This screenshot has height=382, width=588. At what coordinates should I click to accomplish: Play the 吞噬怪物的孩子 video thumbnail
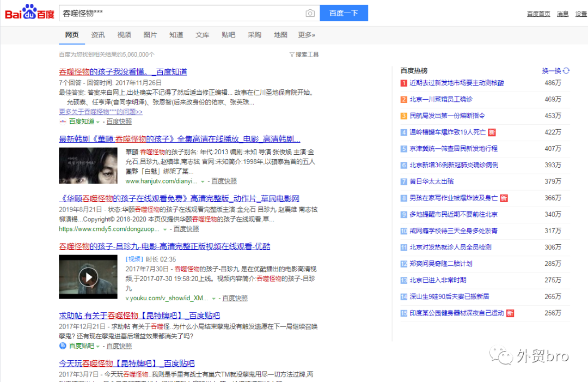pyautogui.click(x=88, y=277)
